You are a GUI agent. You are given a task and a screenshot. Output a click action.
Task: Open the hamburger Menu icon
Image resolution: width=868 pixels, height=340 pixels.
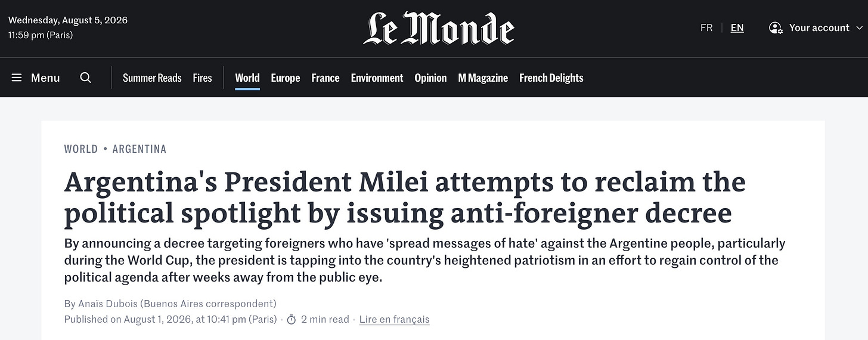coord(17,78)
